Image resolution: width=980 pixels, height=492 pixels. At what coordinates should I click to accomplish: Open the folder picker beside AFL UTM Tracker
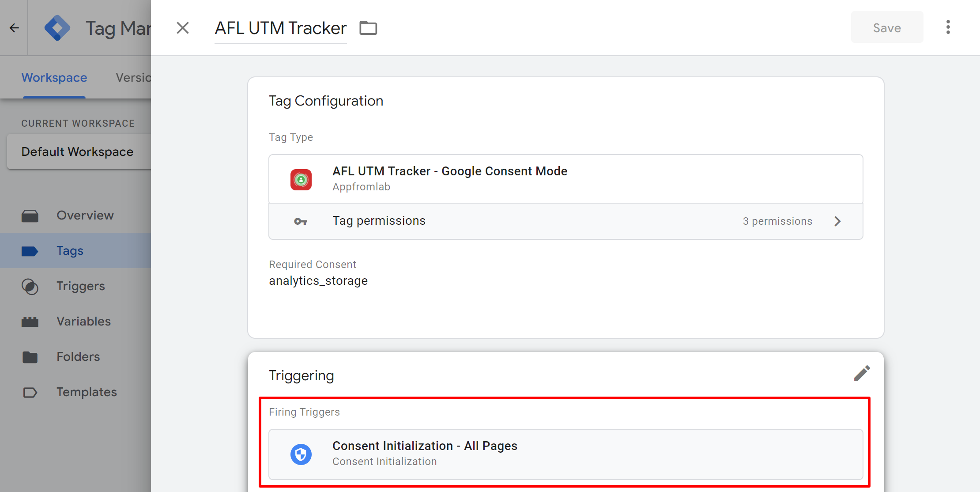368,27
